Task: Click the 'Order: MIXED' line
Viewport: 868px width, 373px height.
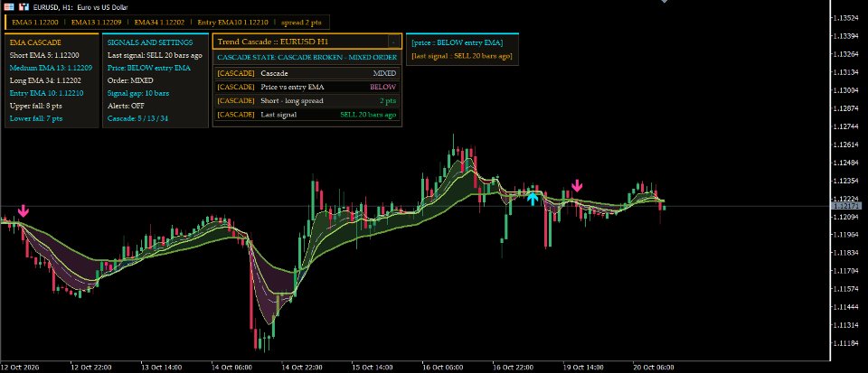Action: click(x=130, y=80)
